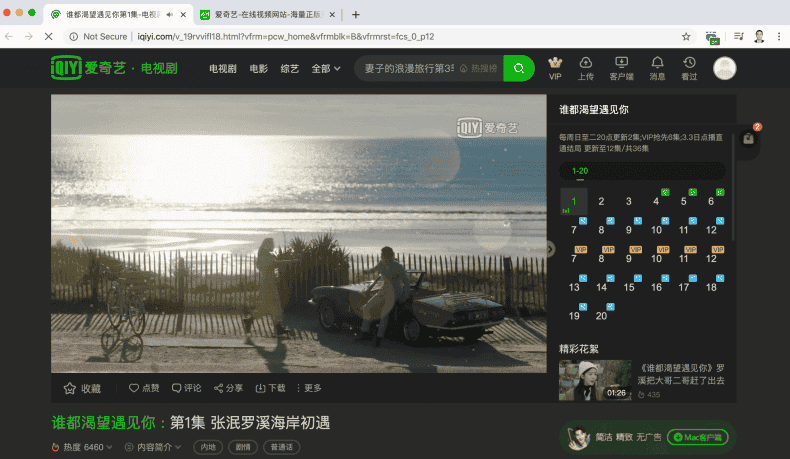Play episode 3
The width and height of the screenshot is (790, 459).
[x=628, y=201]
